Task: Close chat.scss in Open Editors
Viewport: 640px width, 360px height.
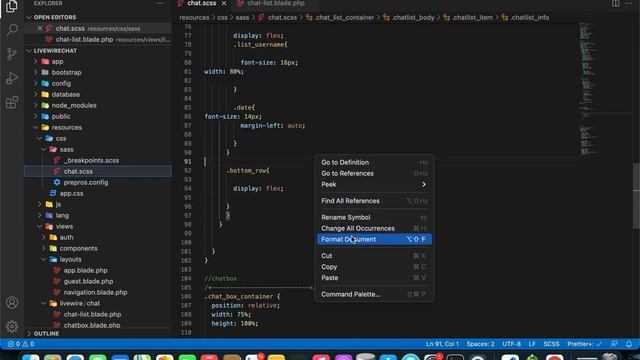Action: pos(40,28)
